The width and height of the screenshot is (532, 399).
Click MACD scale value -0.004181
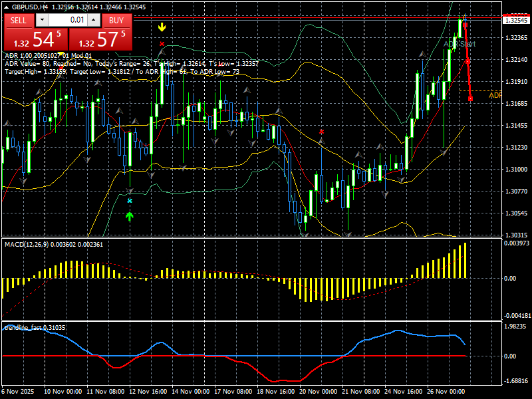(517, 315)
